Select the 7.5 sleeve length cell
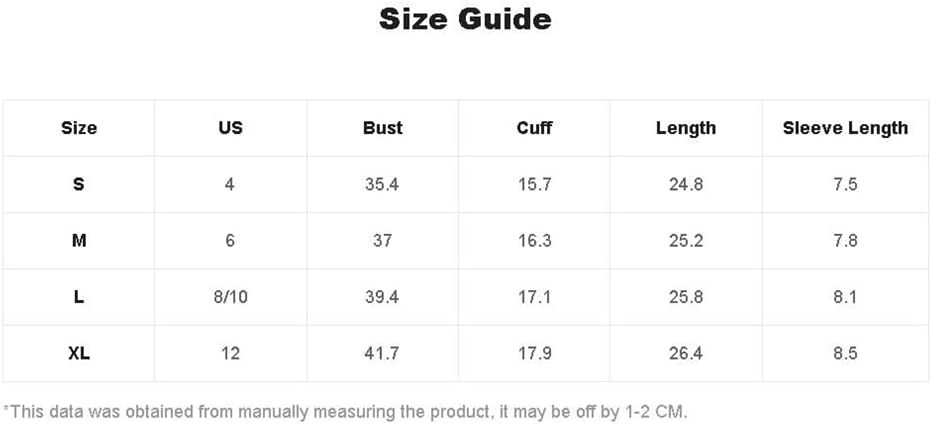Image resolution: width=932 pixels, height=424 pixels. (845, 184)
